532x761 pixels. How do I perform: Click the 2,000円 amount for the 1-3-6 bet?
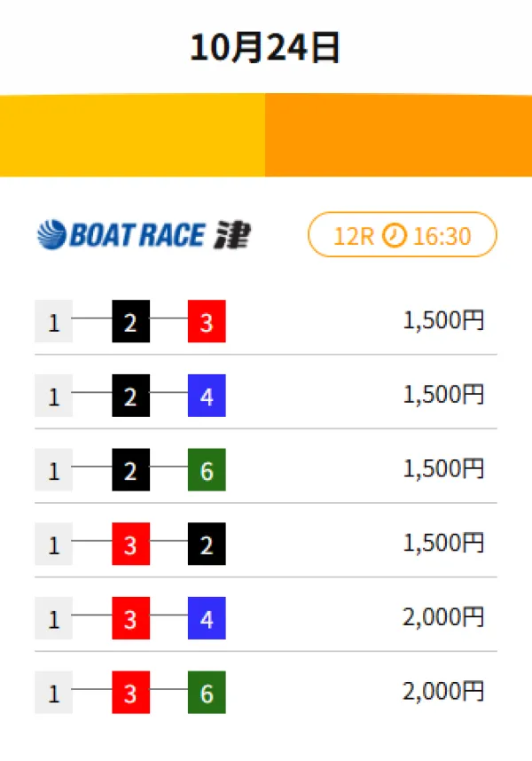(443, 692)
